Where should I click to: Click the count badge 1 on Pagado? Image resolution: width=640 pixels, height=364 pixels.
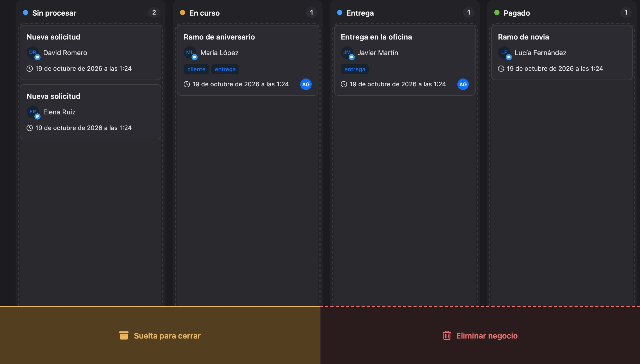pyautogui.click(x=626, y=12)
